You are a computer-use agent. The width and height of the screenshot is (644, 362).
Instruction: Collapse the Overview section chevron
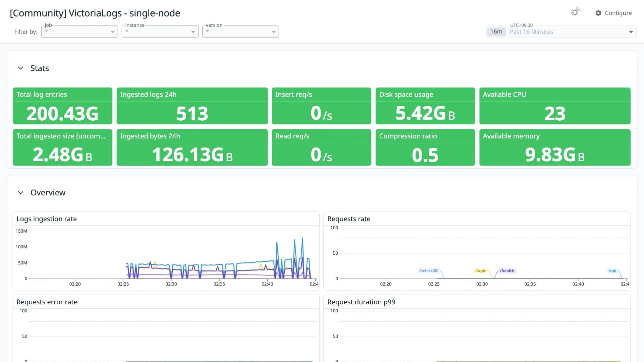[20, 192]
